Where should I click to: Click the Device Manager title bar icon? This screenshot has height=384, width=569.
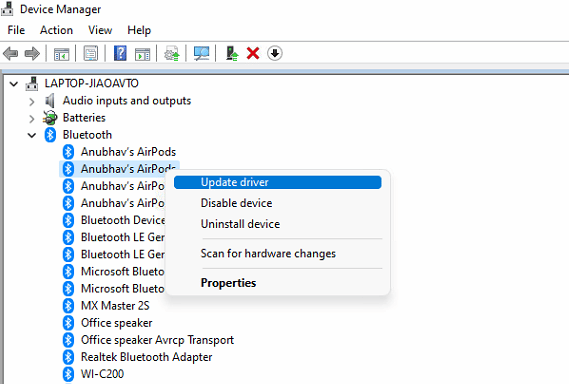(7, 8)
